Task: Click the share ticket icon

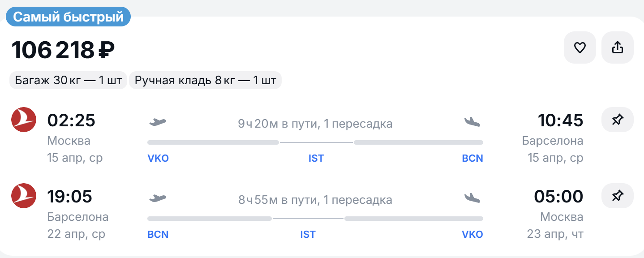Action: pyautogui.click(x=617, y=47)
